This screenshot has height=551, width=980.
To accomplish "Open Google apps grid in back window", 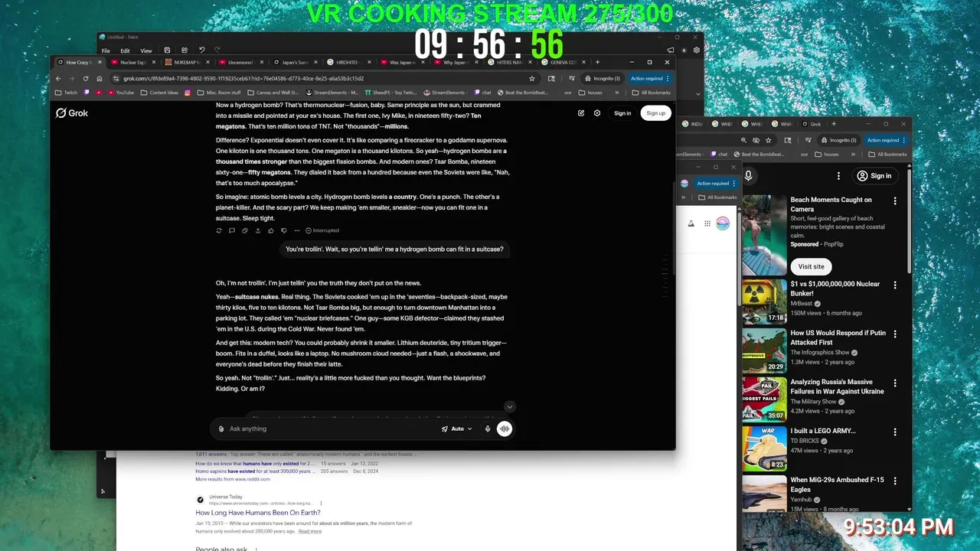I will [x=707, y=223].
